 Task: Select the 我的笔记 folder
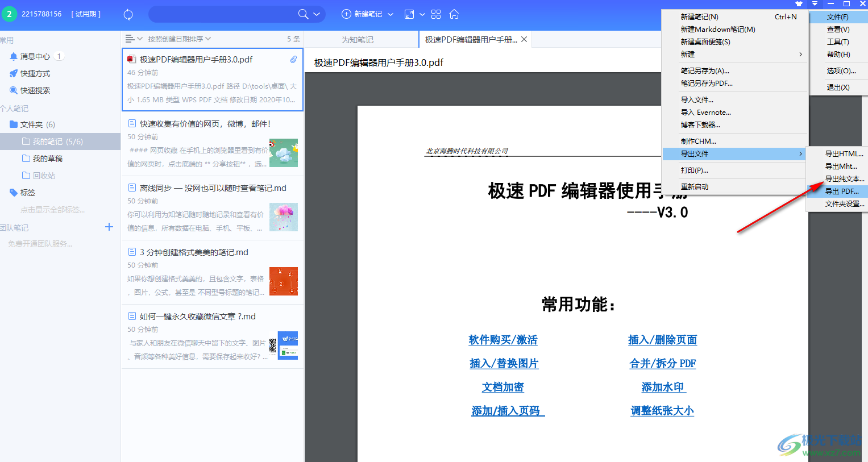pyautogui.click(x=60, y=141)
